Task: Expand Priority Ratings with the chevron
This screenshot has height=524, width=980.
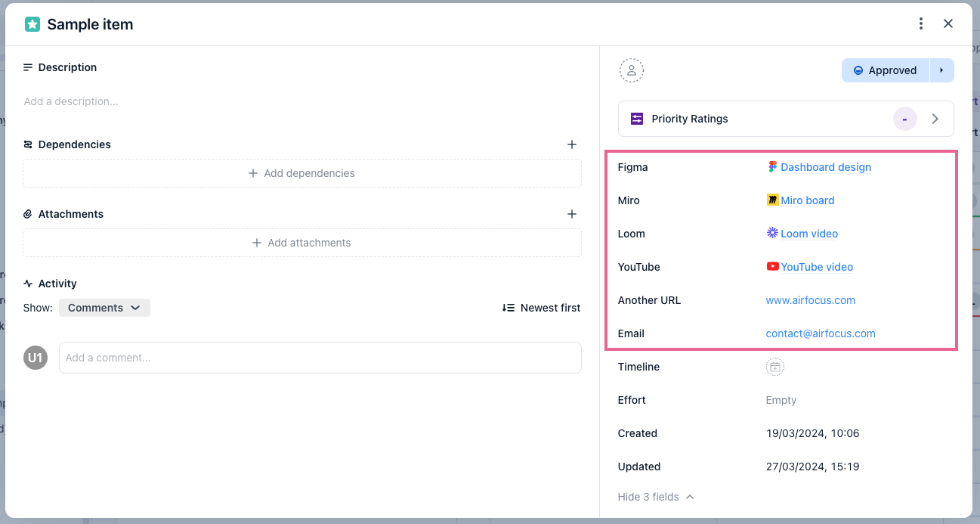Action: (935, 119)
